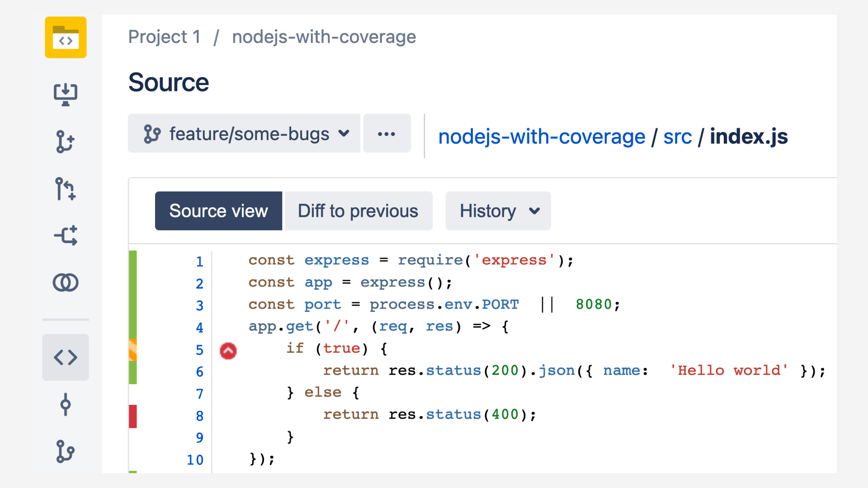Image resolution: width=868 pixels, height=488 pixels.
Task: Click the Clone repository icon in sidebar
Action: [66, 94]
